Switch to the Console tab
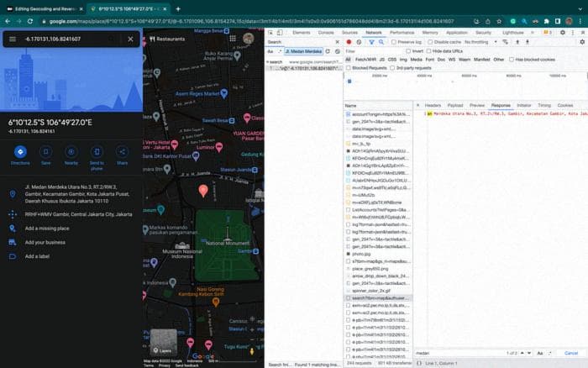Image resolution: width=588 pixels, height=368 pixels. [x=326, y=33]
